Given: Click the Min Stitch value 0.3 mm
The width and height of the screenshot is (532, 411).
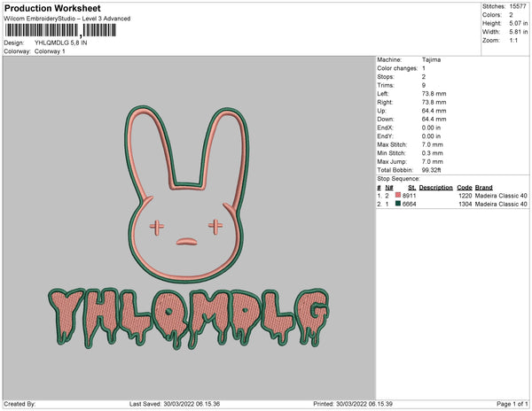Looking at the screenshot, I should pyautogui.click(x=433, y=153).
